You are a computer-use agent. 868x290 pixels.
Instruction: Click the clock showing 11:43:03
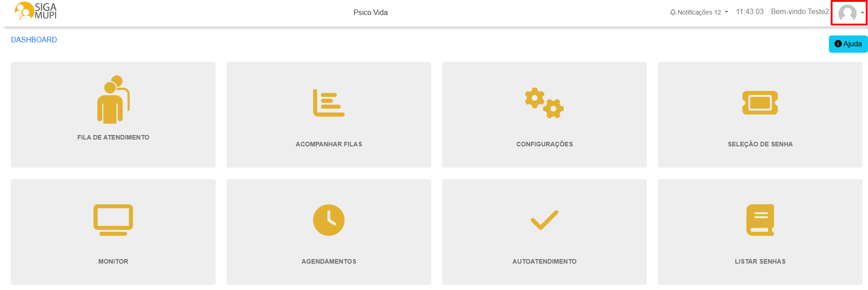(x=750, y=11)
